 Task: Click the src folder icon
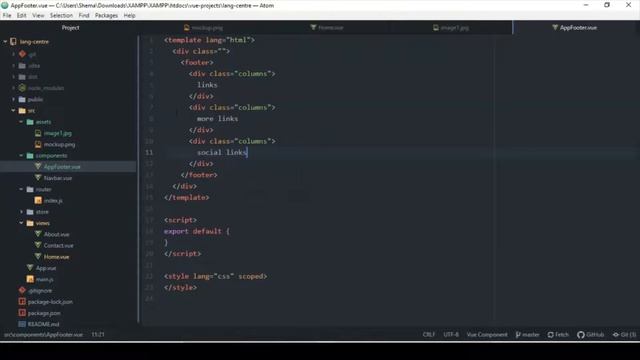[x=22, y=111]
